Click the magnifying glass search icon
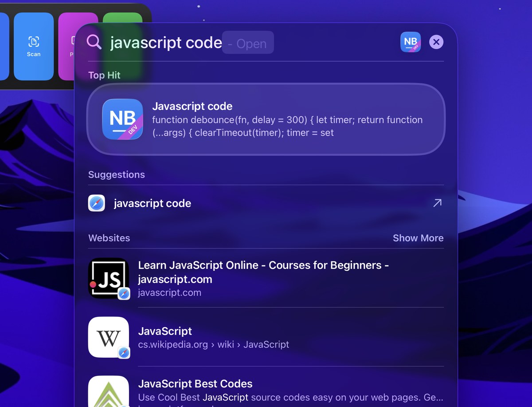532x407 pixels. 94,42
